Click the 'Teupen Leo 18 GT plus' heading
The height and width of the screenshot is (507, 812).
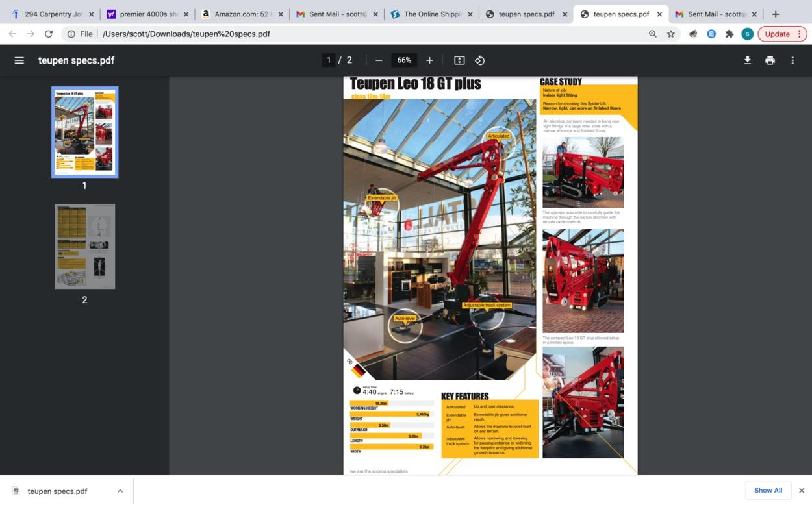(416, 84)
